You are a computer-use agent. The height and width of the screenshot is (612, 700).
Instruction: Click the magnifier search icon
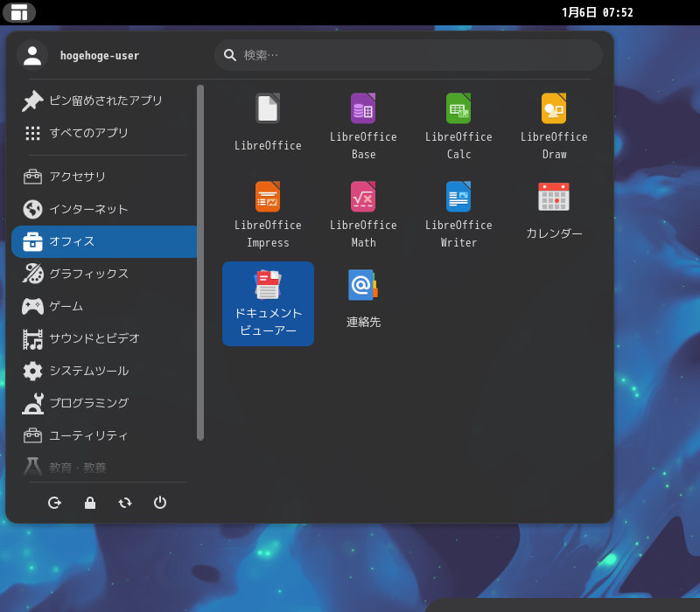[230, 55]
